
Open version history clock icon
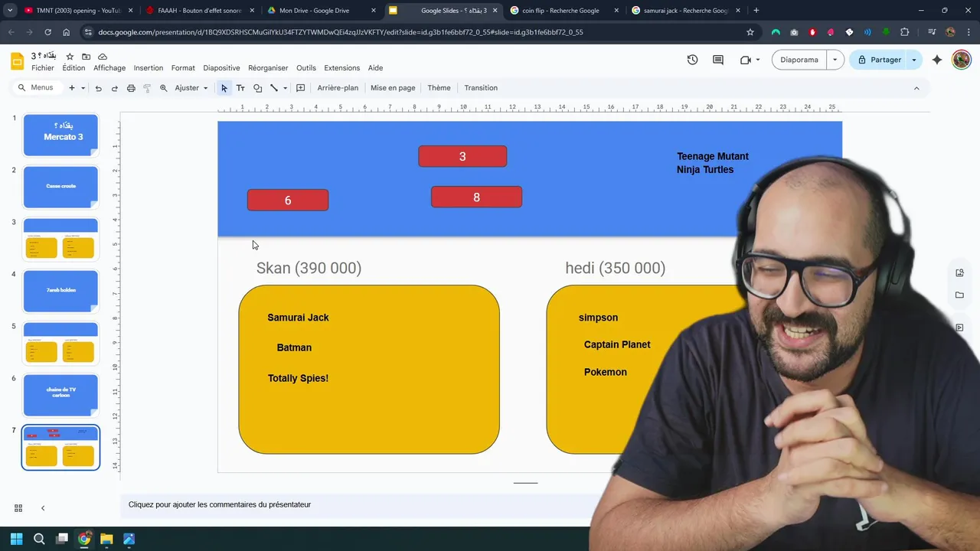click(692, 60)
